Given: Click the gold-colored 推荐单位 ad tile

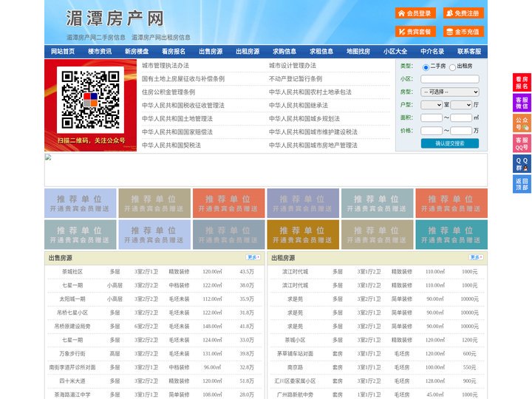Looking at the screenshot, I should pos(303,235).
